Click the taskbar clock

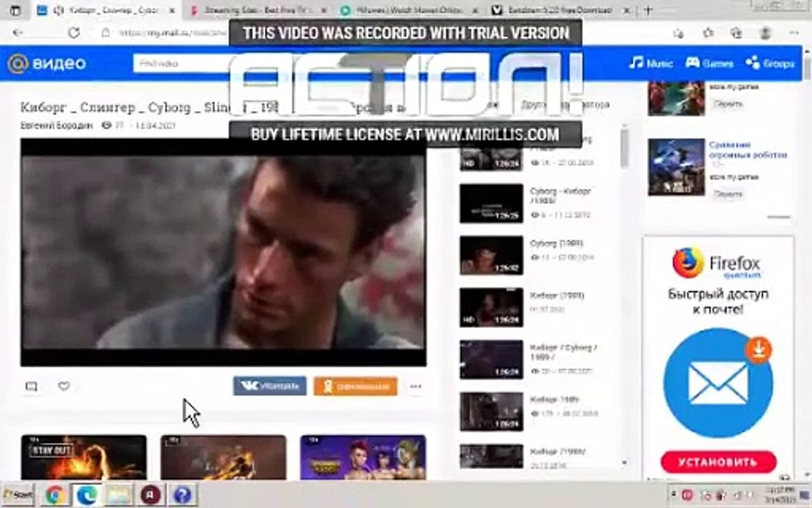(x=781, y=495)
